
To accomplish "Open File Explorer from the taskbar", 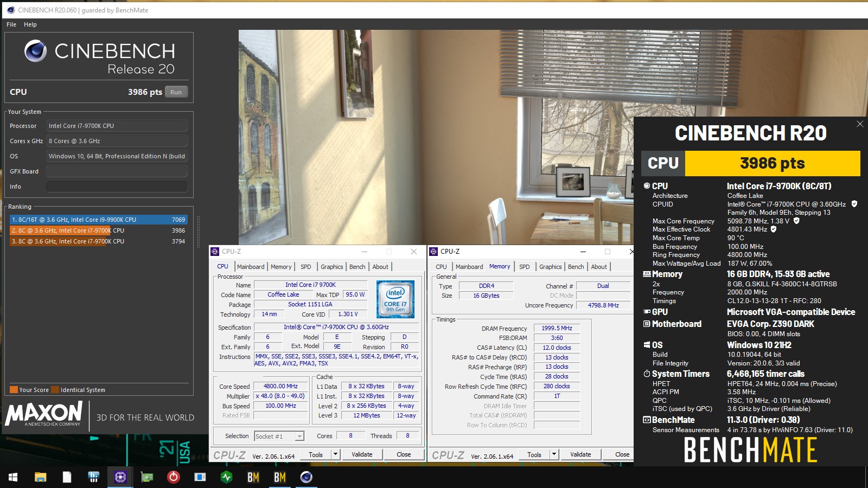I will click(40, 477).
